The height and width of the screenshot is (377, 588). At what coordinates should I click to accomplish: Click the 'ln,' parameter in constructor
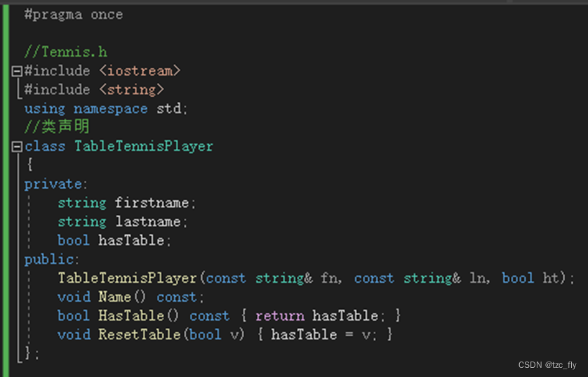[480, 278]
